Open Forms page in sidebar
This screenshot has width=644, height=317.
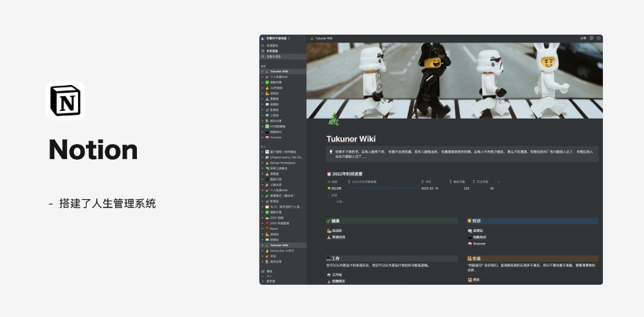click(273, 229)
